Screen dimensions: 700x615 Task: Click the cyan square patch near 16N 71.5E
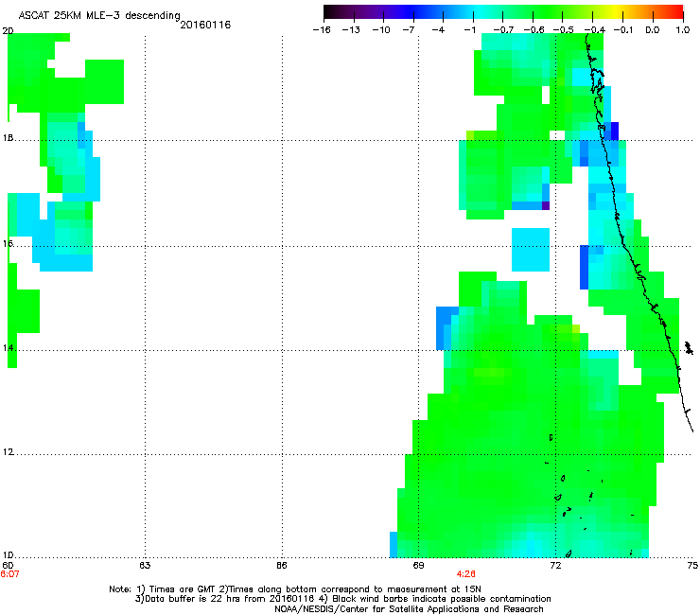(x=531, y=250)
